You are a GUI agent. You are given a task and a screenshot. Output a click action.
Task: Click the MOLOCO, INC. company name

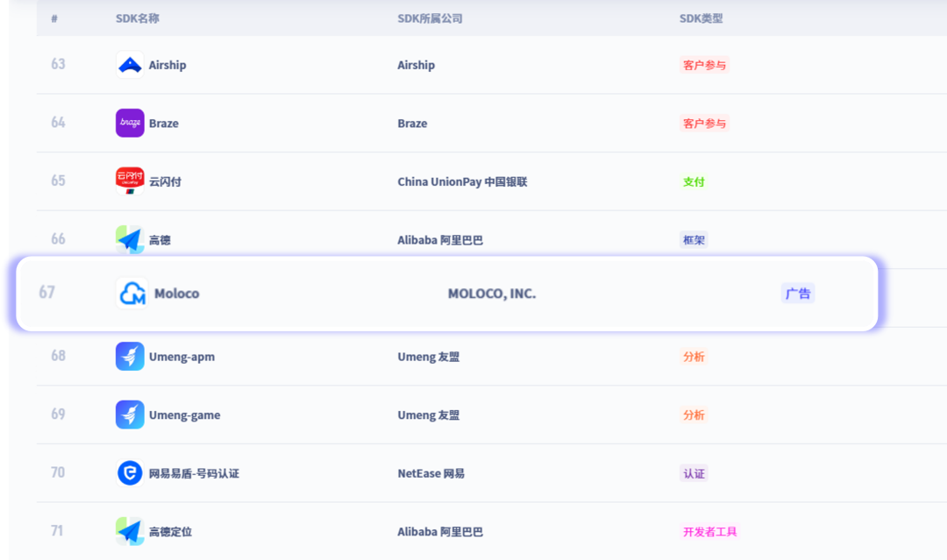pyautogui.click(x=491, y=294)
